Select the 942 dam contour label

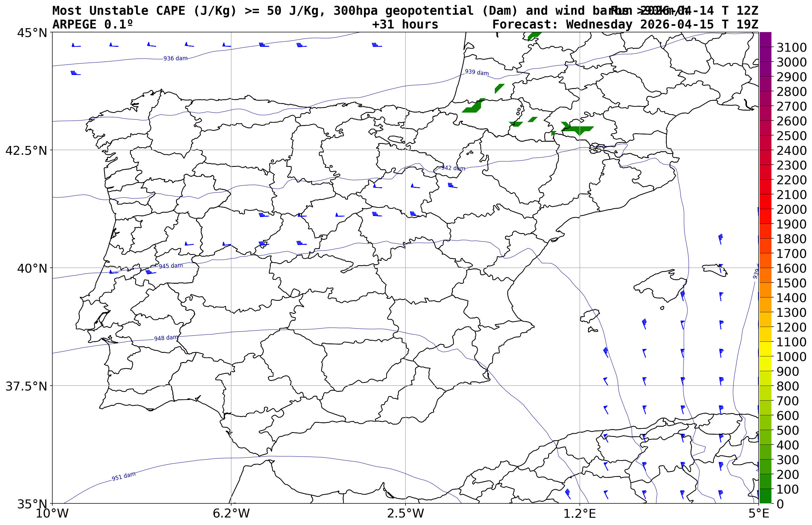tap(453, 168)
